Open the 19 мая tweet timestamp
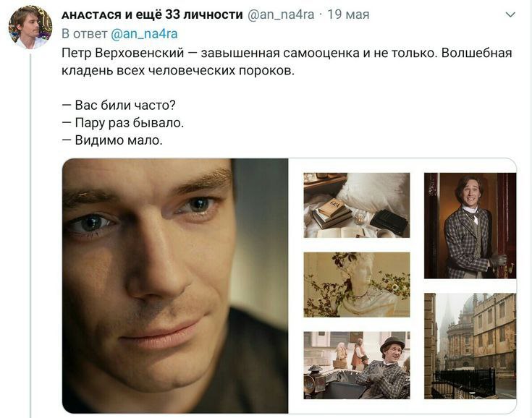Screen dimensions: 532x418 [348, 14]
